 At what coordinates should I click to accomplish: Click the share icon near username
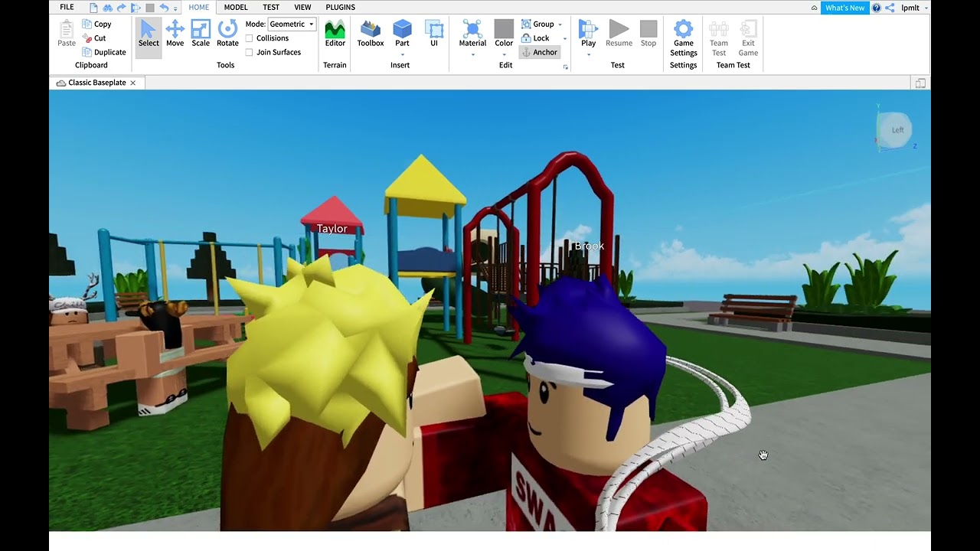coord(890,8)
